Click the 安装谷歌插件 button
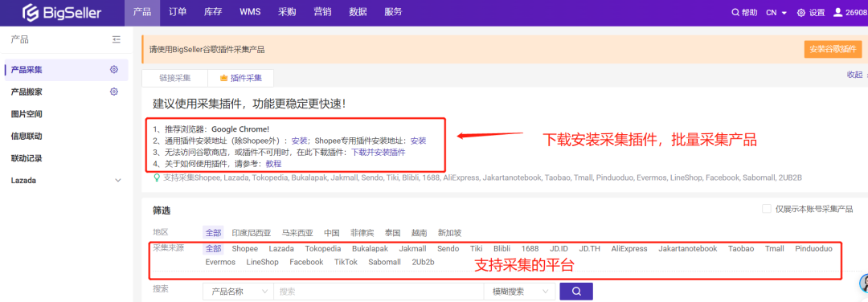This screenshot has width=868, height=302. click(833, 49)
